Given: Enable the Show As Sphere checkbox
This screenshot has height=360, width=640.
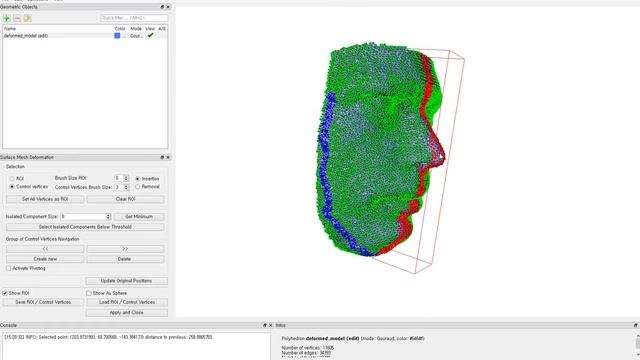Looking at the screenshot, I should pos(89,293).
